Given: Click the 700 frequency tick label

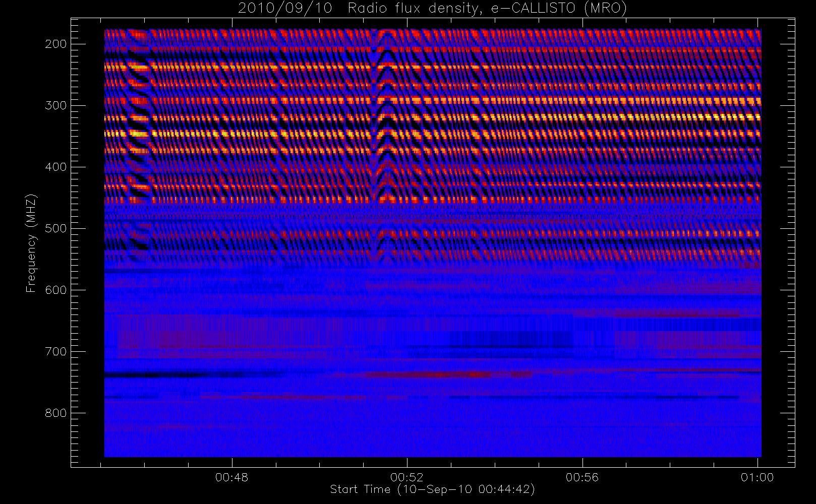Looking at the screenshot, I should coord(56,351).
